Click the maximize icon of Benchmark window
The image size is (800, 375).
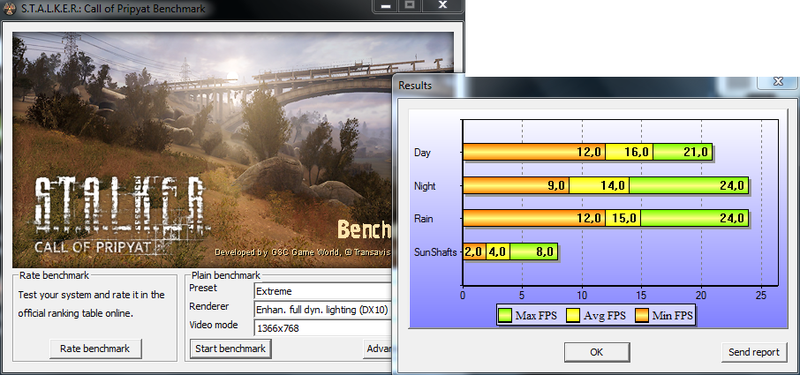click(411, 6)
